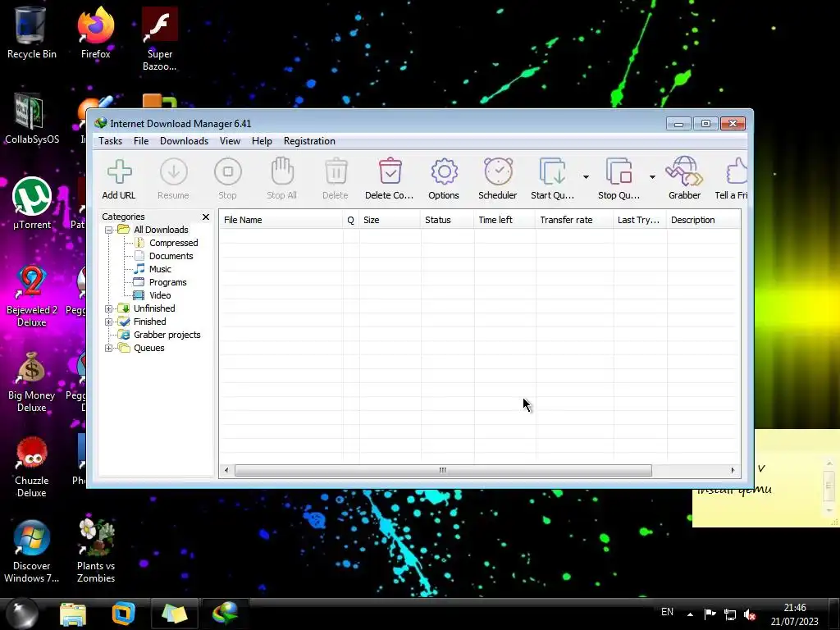
Task: Click the taskbar clock showing 21:46
Action: click(795, 614)
